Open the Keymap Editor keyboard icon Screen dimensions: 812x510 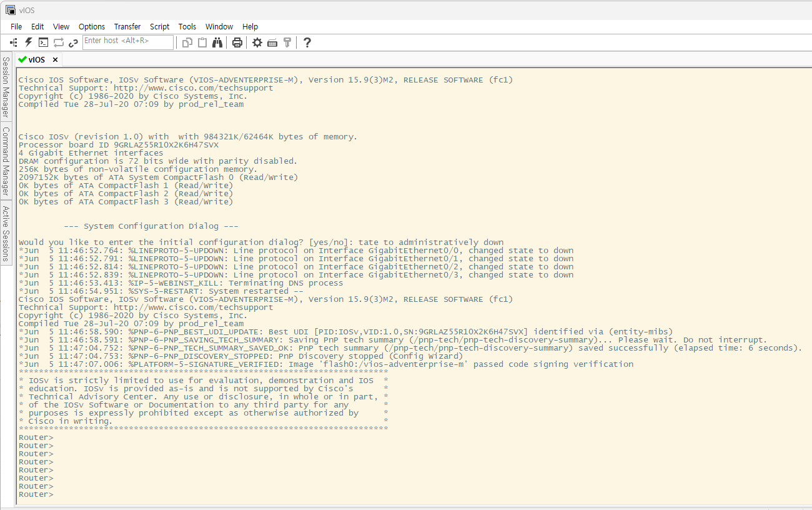point(272,42)
